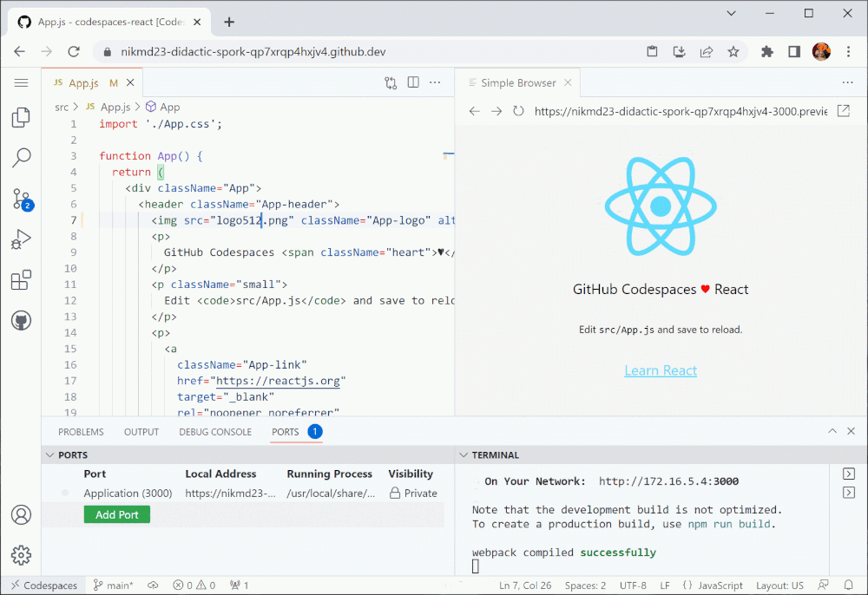This screenshot has width=868, height=595.
Task: Open the Extensions view
Action: tap(21, 278)
